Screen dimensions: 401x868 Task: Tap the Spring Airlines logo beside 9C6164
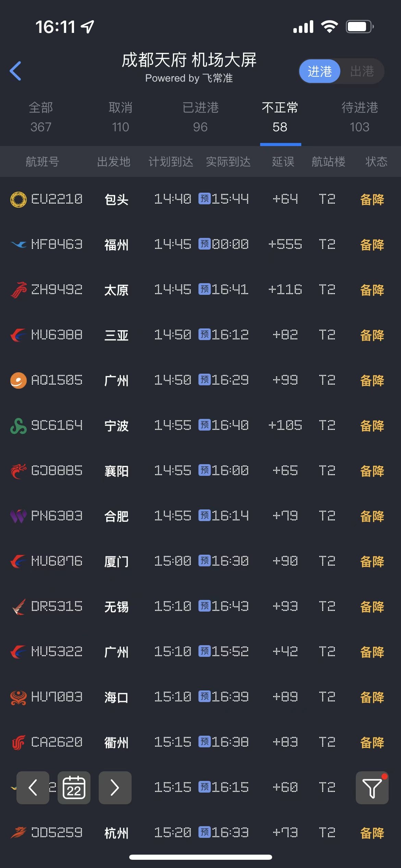click(x=19, y=426)
